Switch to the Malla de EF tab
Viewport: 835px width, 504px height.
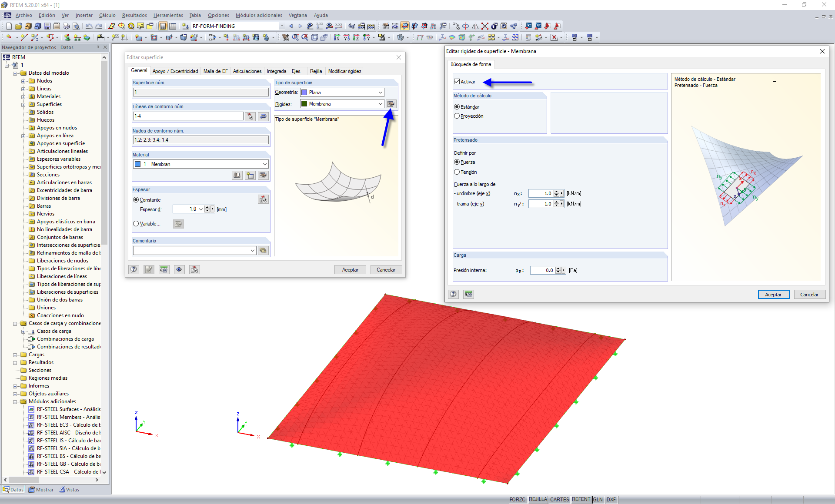215,71
